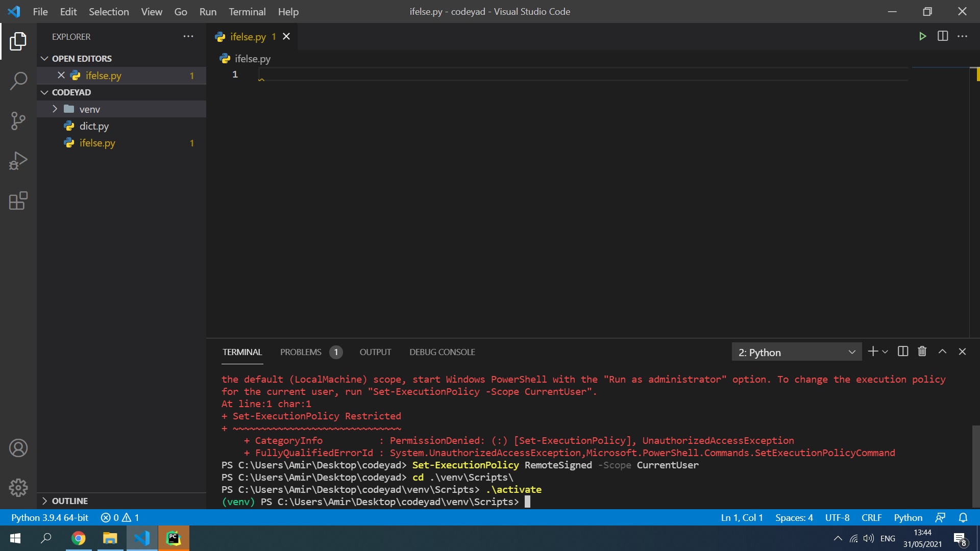Open the Search view icon
This screenshot has height=551, width=980.
click(x=18, y=81)
